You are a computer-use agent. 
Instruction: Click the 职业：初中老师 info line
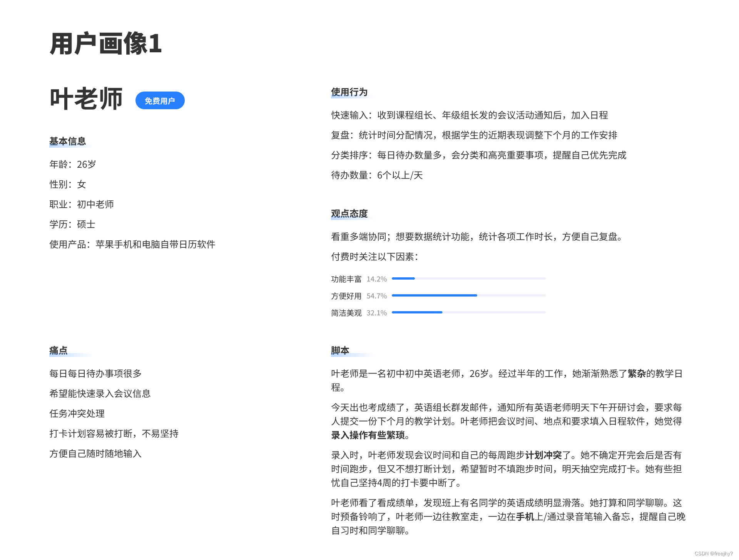click(x=82, y=204)
